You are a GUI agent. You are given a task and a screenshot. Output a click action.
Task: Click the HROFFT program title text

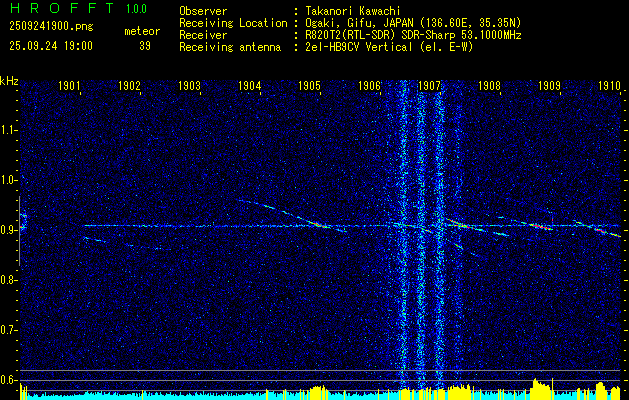point(62,8)
